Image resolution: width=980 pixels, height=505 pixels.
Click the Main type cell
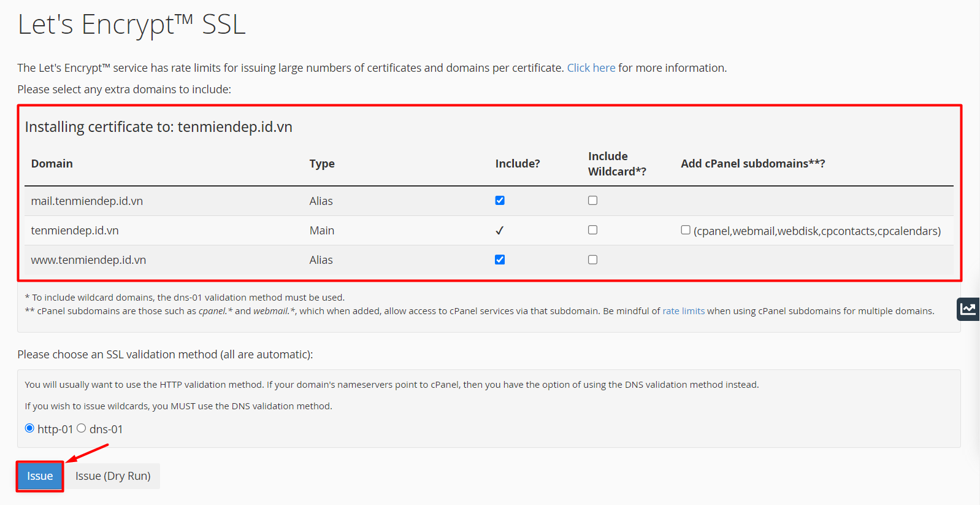pyautogui.click(x=322, y=231)
